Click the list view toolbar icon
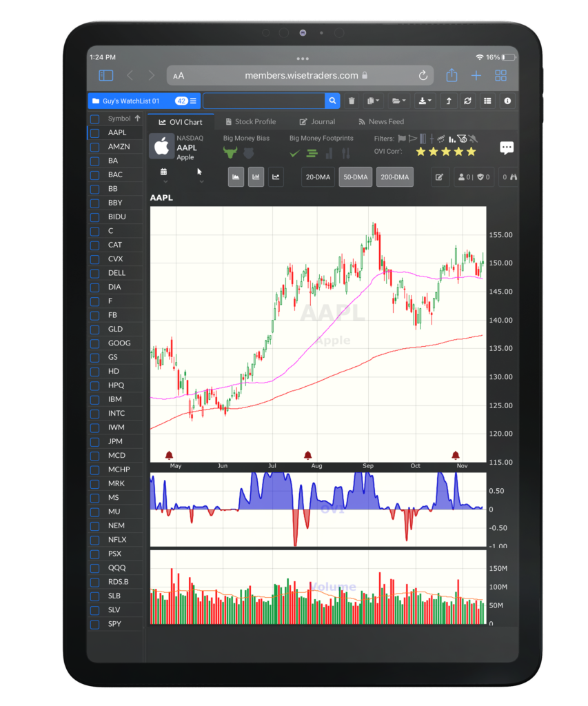 487,101
